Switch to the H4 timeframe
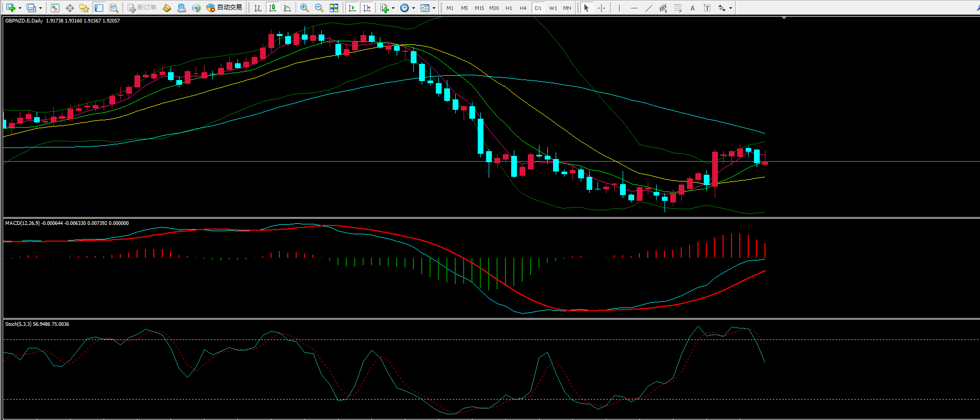The height and width of the screenshot is (420, 980). point(523,8)
